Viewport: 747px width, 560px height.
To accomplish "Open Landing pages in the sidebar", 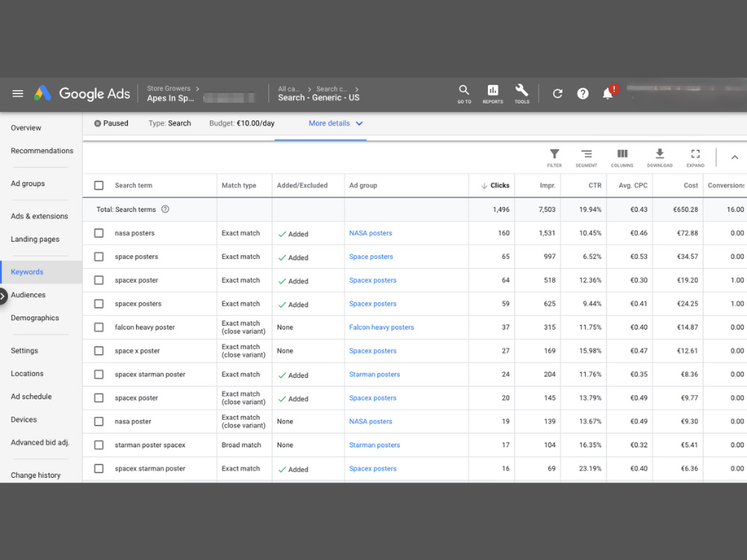I will (35, 239).
